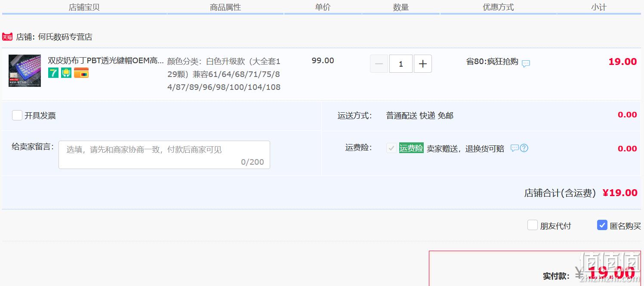Click the disabled 运费险 checkbox
The width and height of the screenshot is (644, 286).
coord(391,148)
